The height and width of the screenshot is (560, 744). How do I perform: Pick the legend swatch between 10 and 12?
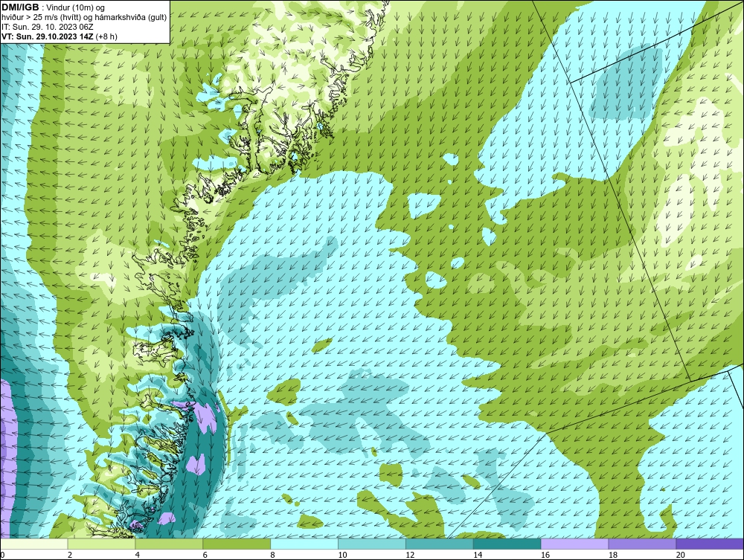pos(372,544)
